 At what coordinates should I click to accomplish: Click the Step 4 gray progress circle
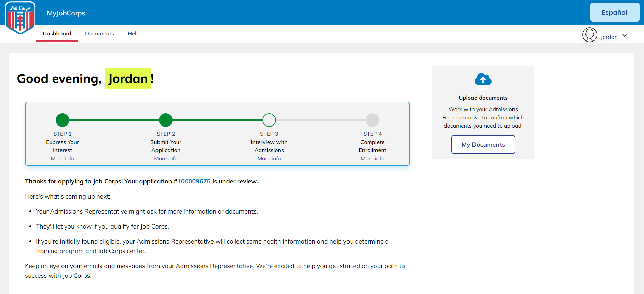click(x=372, y=120)
